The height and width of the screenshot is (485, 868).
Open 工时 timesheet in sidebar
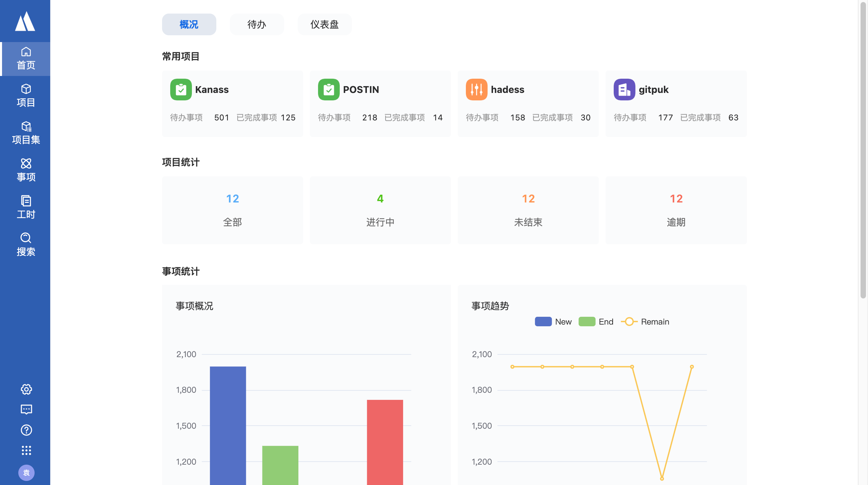pos(26,208)
